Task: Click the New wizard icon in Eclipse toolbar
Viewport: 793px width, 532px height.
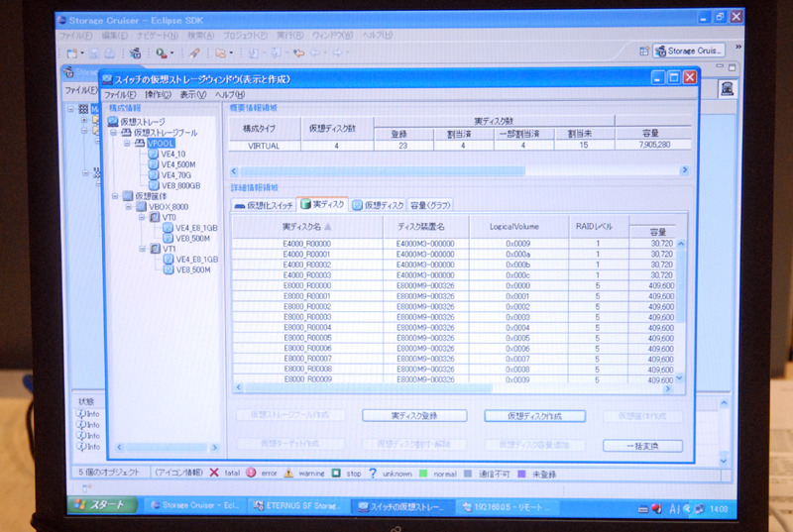Action: pyautogui.click(x=71, y=53)
